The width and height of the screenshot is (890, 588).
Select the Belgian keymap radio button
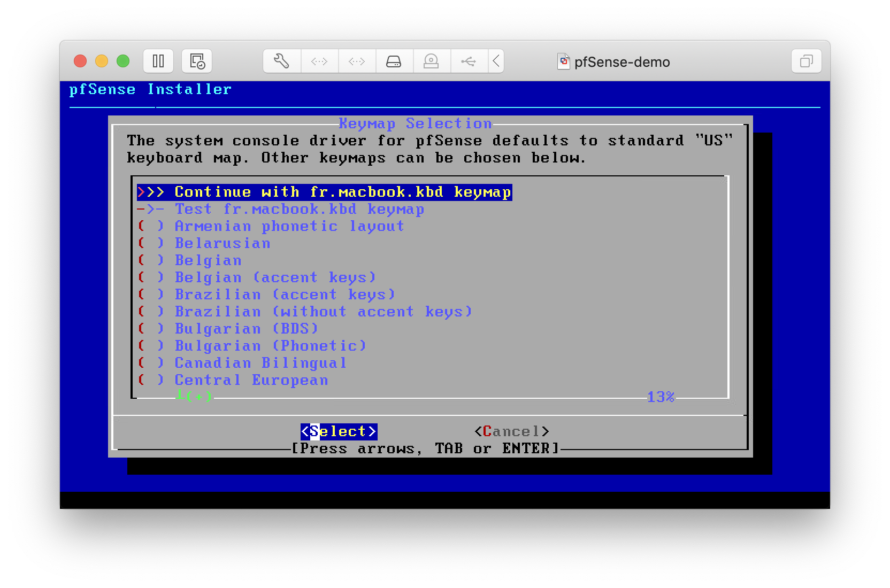point(151,260)
